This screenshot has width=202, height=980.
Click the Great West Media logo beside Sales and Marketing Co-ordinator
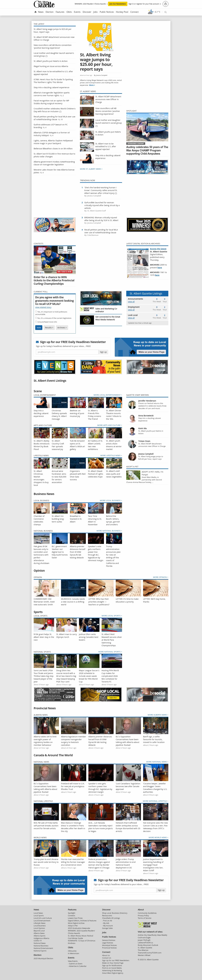pyautogui.click(x=87, y=309)
